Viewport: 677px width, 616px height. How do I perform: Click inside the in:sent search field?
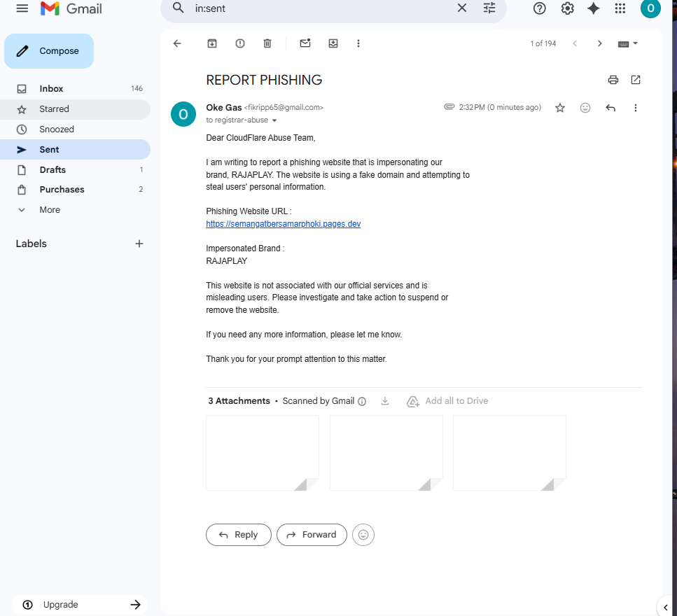[321, 8]
